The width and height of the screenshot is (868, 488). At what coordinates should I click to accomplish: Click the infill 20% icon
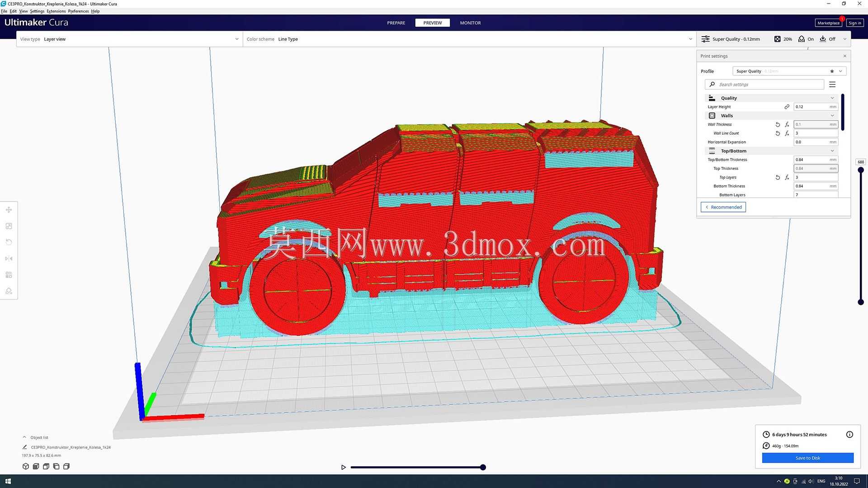[x=777, y=39]
